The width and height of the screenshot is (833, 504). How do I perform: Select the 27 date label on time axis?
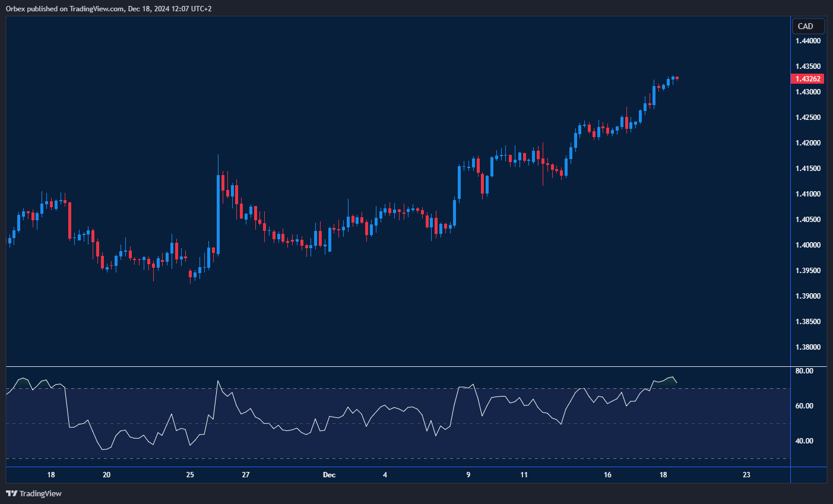tap(246, 475)
